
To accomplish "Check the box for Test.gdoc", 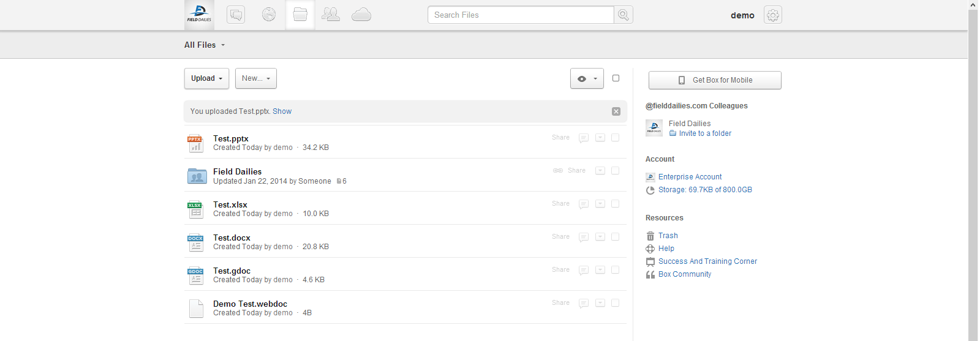I will [616, 270].
